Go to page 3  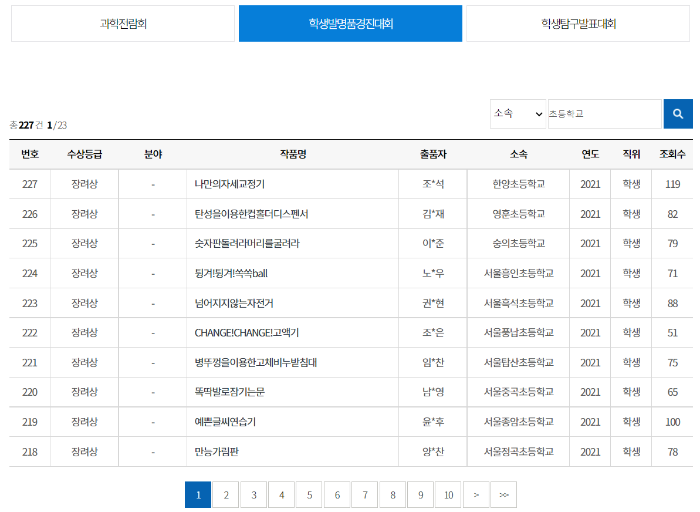click(254, 495)
